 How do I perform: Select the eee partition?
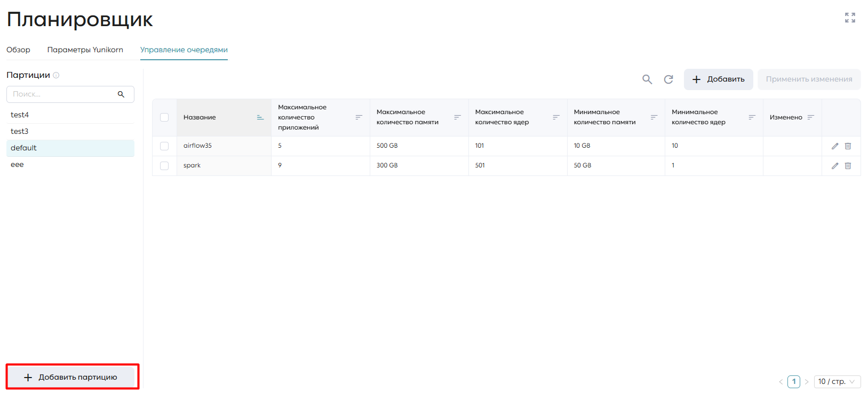[x=70, y=165]
